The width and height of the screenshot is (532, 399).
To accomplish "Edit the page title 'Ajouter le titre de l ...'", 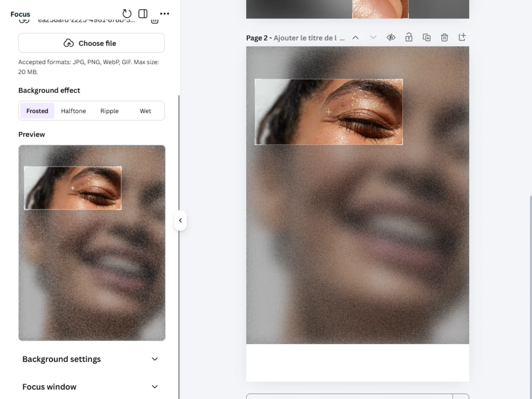I will pyautogui.click(x=309, y=38).
